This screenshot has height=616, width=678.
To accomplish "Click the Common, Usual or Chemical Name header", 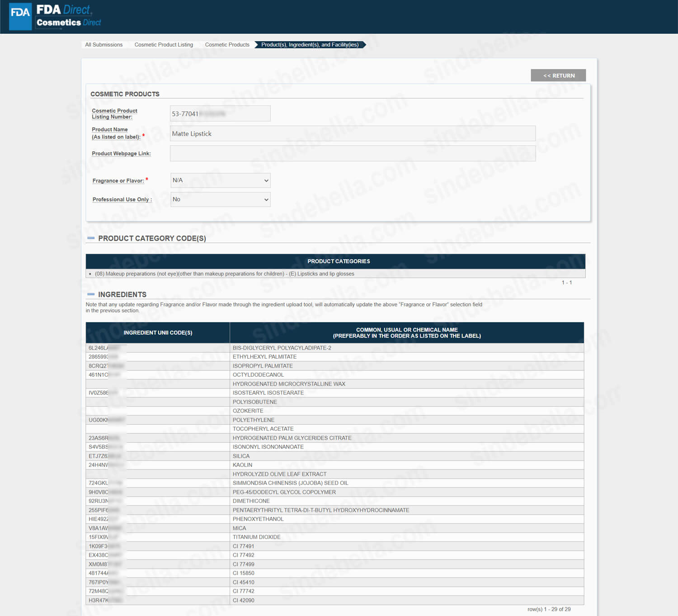I will [x=407, y=332].
